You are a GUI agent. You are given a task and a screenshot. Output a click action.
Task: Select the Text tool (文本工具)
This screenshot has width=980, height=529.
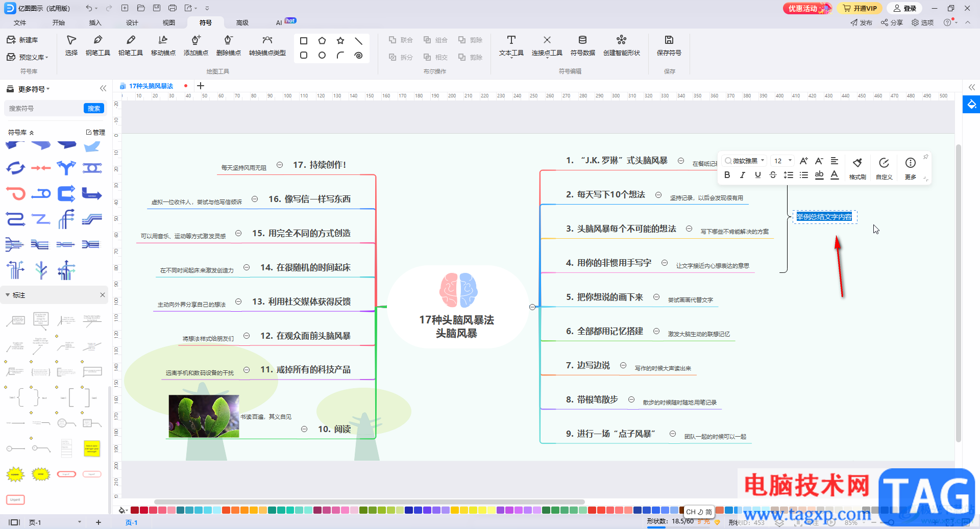pos(511,45)
